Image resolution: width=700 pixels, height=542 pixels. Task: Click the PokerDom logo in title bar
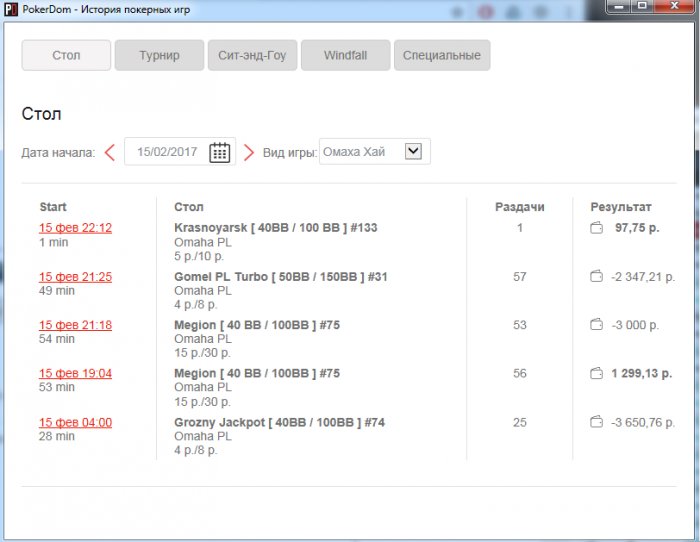pos(11,9)
